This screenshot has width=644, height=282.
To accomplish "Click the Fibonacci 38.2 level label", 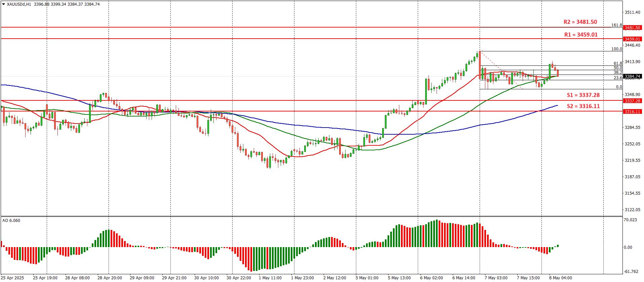I will tap(618, 73).
